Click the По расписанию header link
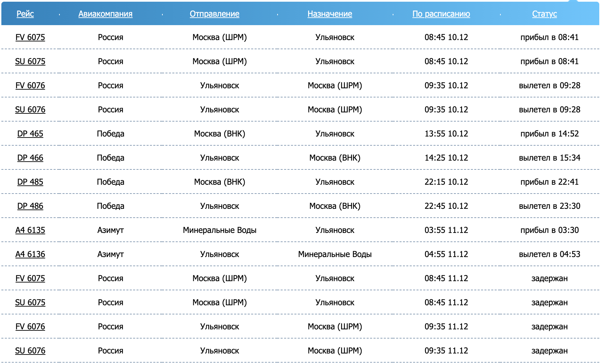 441,14
